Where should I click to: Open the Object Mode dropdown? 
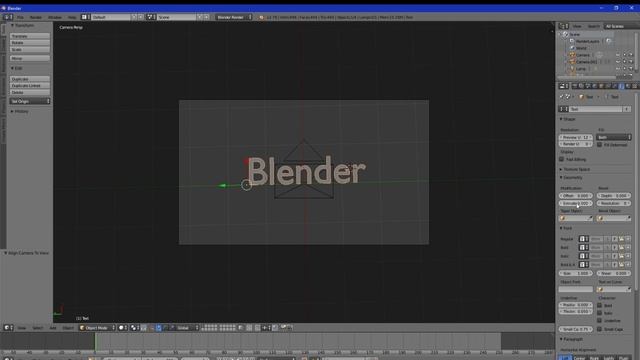click(98, 327)
